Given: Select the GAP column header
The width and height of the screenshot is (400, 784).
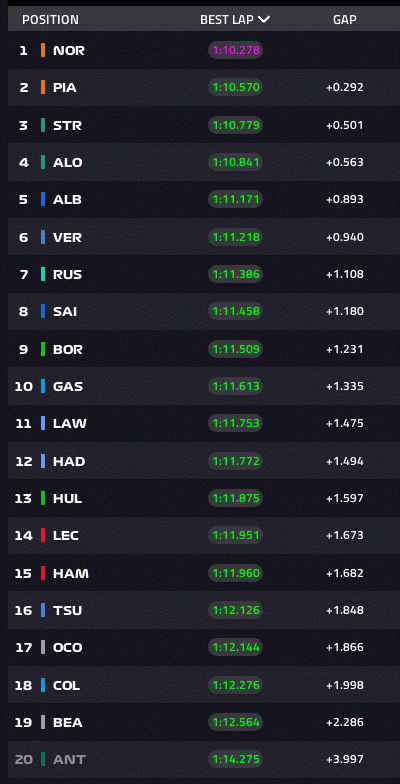Looking at the screenshot, I should 344,20.
